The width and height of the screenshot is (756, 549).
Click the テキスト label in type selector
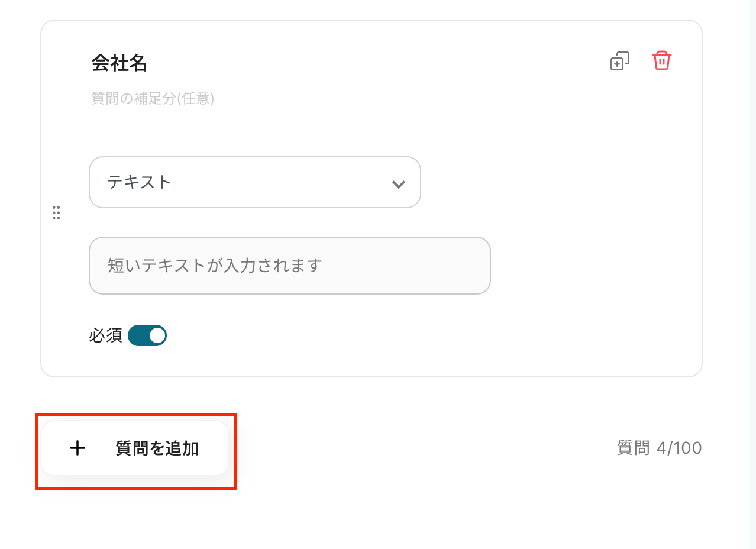click(140, 182)
